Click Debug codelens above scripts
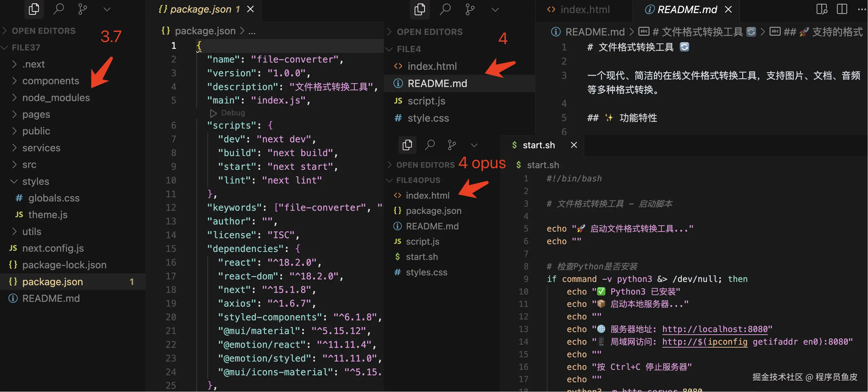Image resolution: width=868 pixels, height=392 pixels. coord(233,113)
